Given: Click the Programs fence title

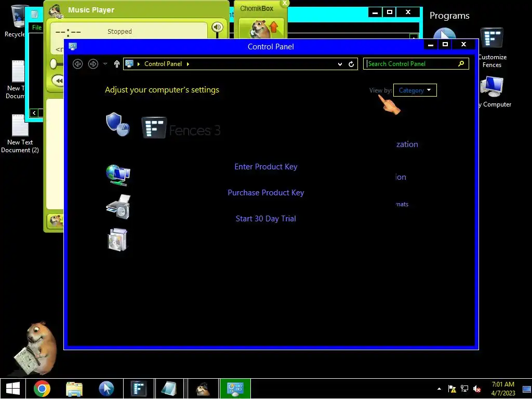Looking at the screenshot, I should [x=449, y=16].
